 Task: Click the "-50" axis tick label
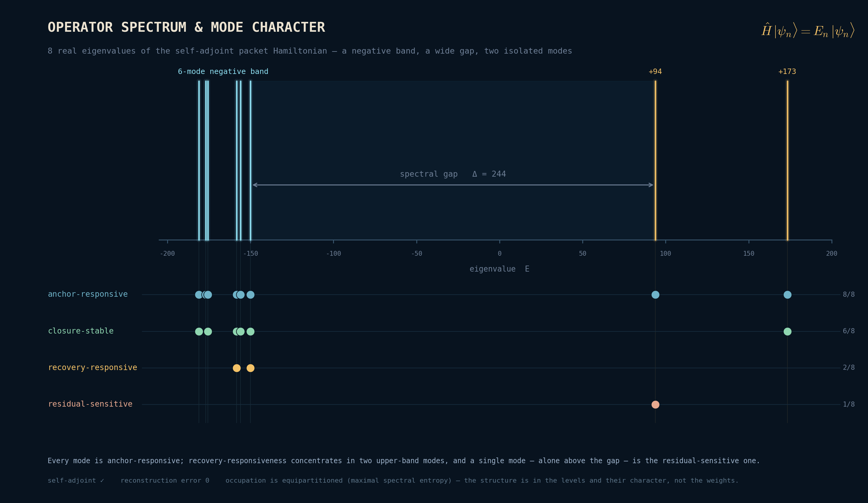click(x=416, y=254)
